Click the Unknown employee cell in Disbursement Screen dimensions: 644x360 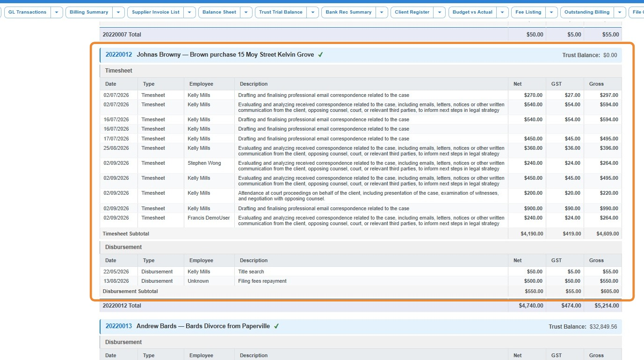(209, 281)
